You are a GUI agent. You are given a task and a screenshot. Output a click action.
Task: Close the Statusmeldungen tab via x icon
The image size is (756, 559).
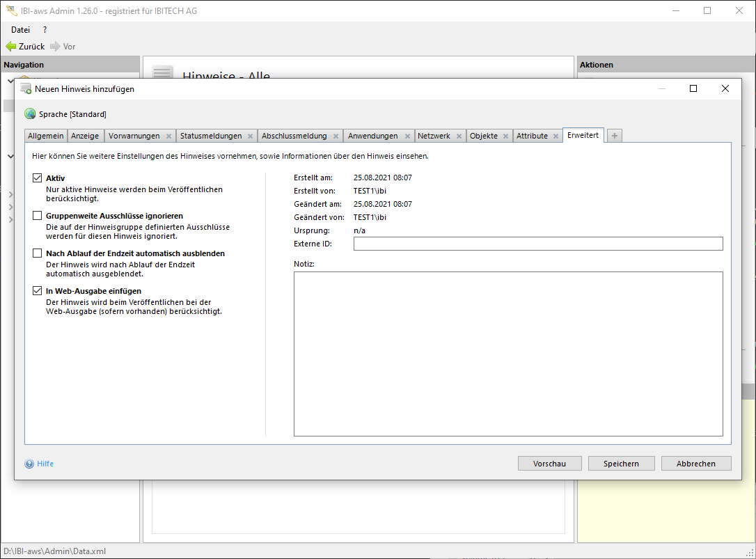click(250, 136)
